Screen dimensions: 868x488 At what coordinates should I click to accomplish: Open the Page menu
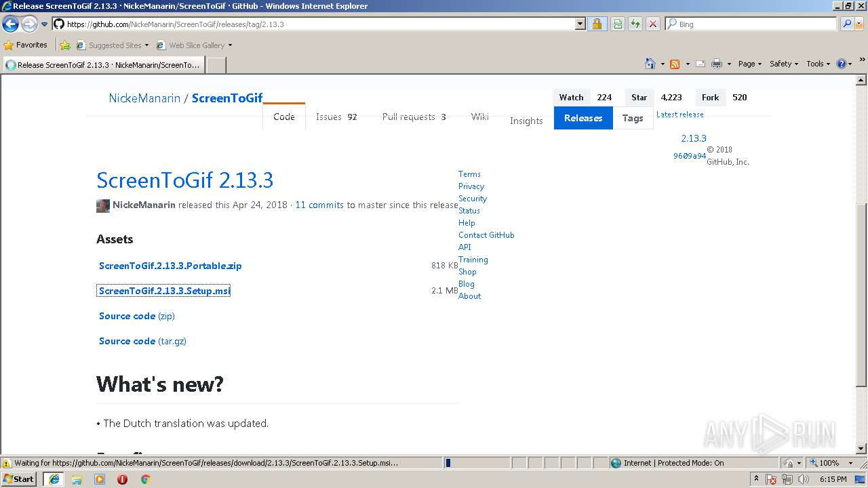[750, 64]
